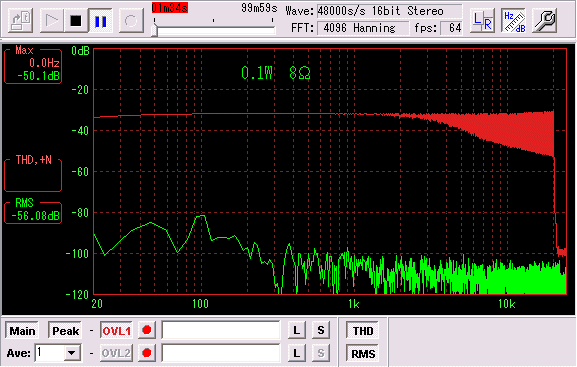The width and height of the screenshot is (577, 367).
Task: Click the Wave format 48000s/s field
Action: [389, 11]
